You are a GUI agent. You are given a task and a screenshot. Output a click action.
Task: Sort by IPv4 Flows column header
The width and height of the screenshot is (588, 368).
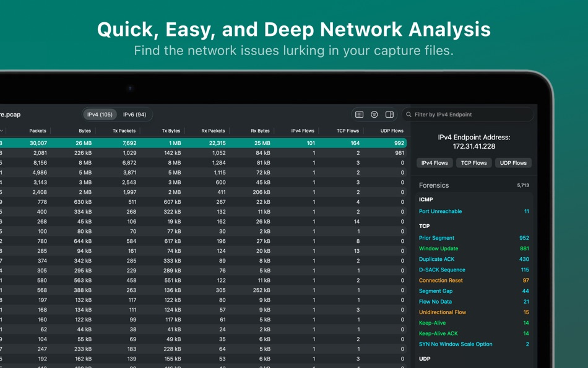pyautogui.click(x=303, y=131)
